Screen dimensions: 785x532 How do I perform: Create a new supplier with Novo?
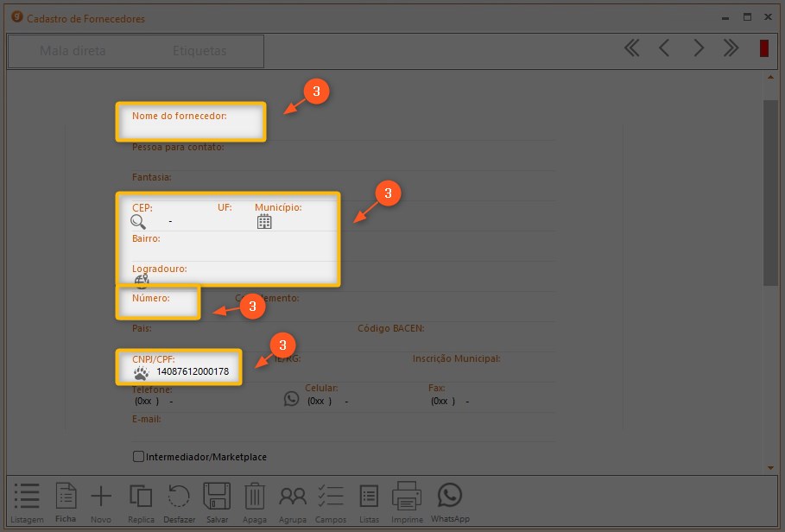(x=101, y=503)
